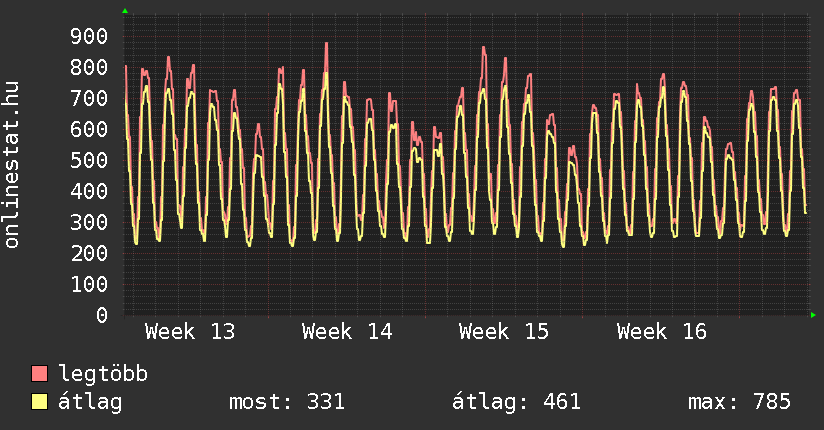The width and height of the screenshot is (824, 430).
Task: Click the 200 y-axis tick label
Action: 89,253
